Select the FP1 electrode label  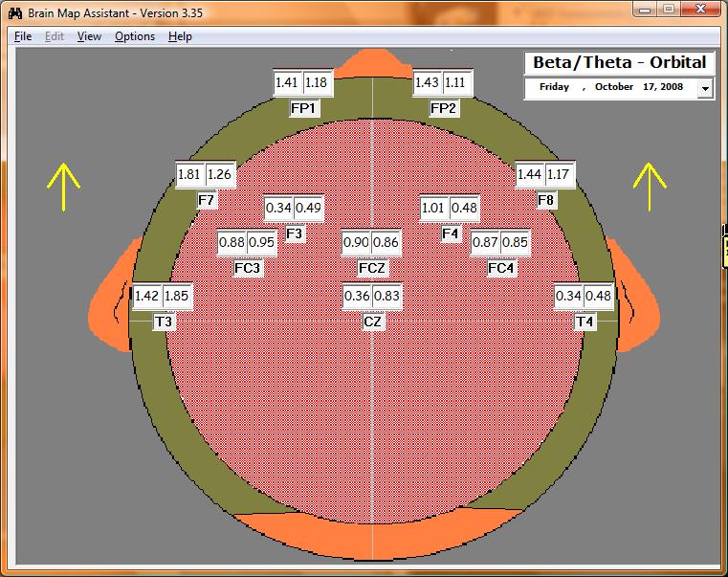coord(303,109)
